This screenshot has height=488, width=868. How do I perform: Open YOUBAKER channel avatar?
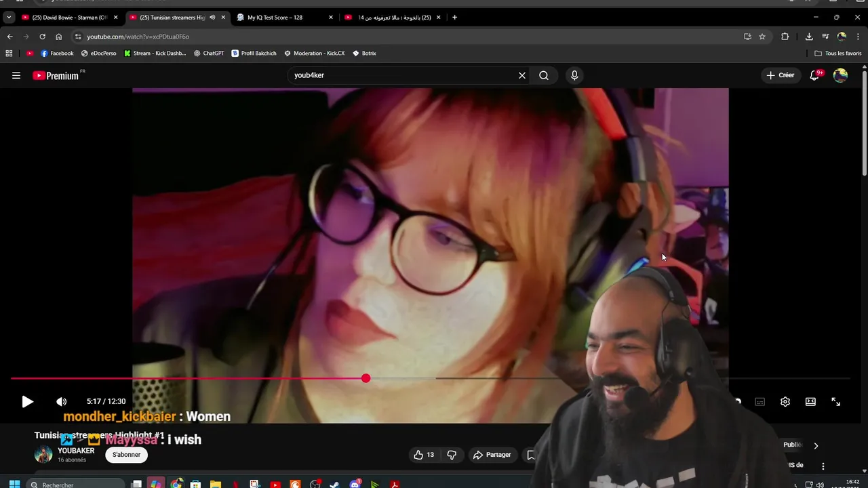point(43,455)
